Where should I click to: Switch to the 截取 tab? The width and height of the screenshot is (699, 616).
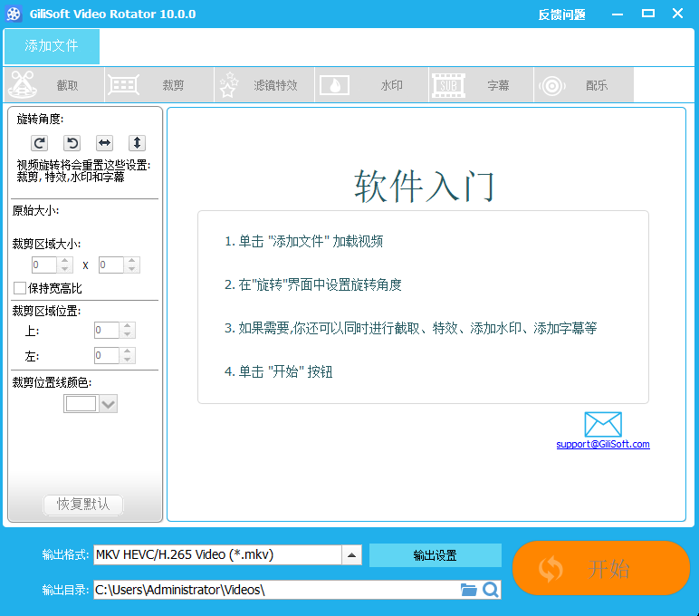(x=54, y=85)
